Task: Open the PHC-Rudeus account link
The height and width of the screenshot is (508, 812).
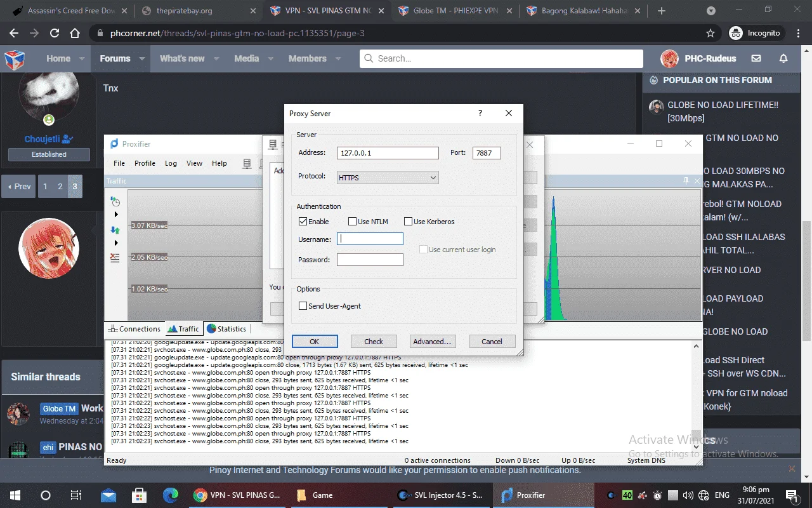Action: pyautogui.click(x=698, y=58)
